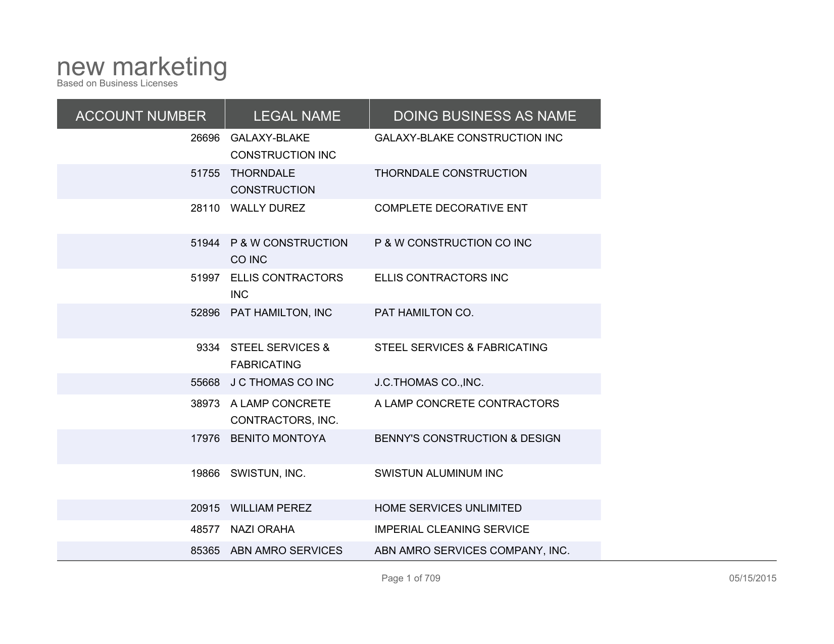Screen dimensions: 834x644
Task: Select account number 51997
Action: (x=205, y=278)
